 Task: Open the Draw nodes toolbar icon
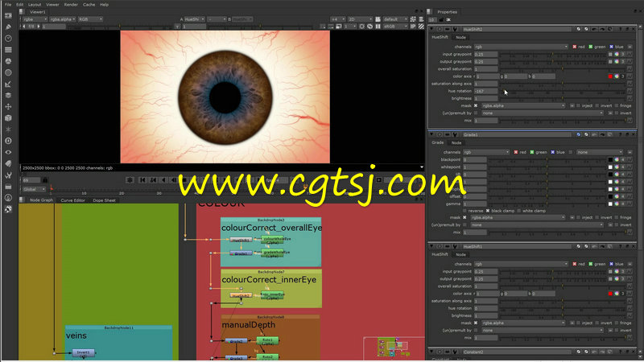(x=8, y=27)
